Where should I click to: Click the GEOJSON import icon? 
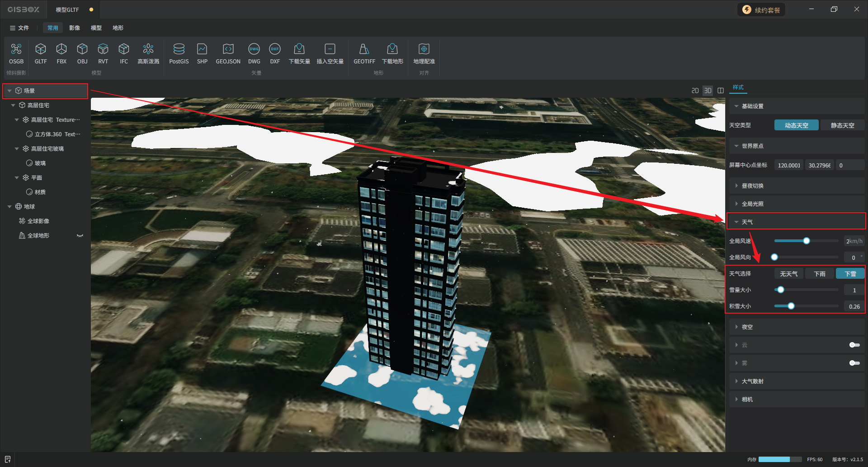click(228, 49)
